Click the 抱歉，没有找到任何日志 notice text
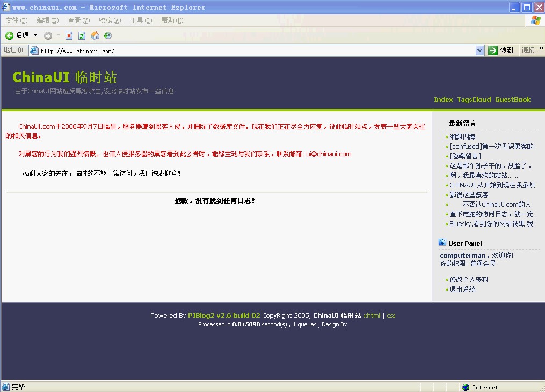 click(x=214, y=200)
